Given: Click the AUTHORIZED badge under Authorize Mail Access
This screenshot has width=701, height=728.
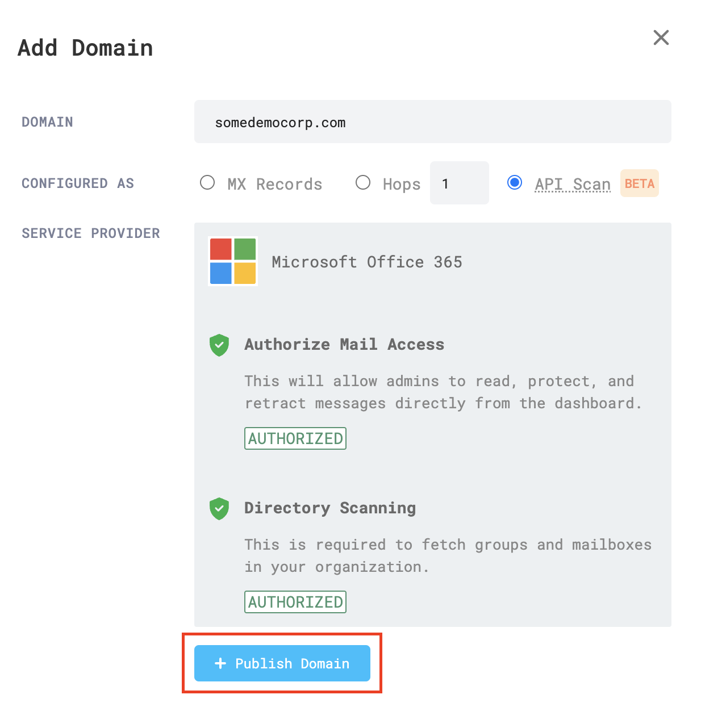Looking at the screenshot, I should (295, 438).
